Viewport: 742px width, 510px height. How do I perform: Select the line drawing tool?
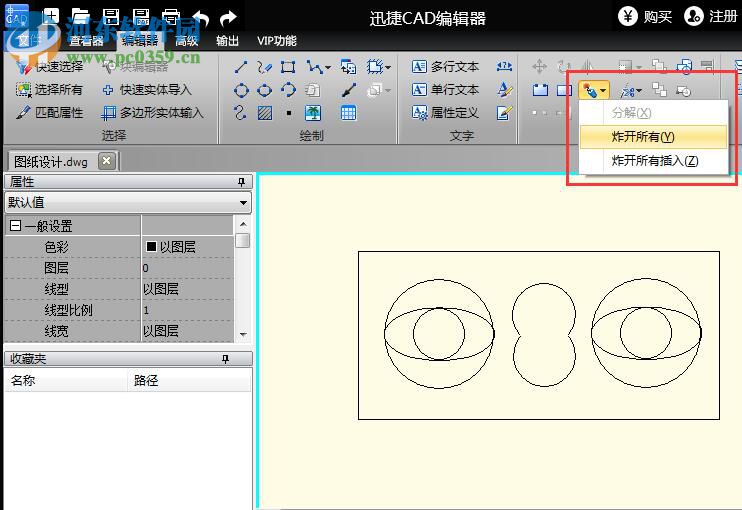(241, 67)
